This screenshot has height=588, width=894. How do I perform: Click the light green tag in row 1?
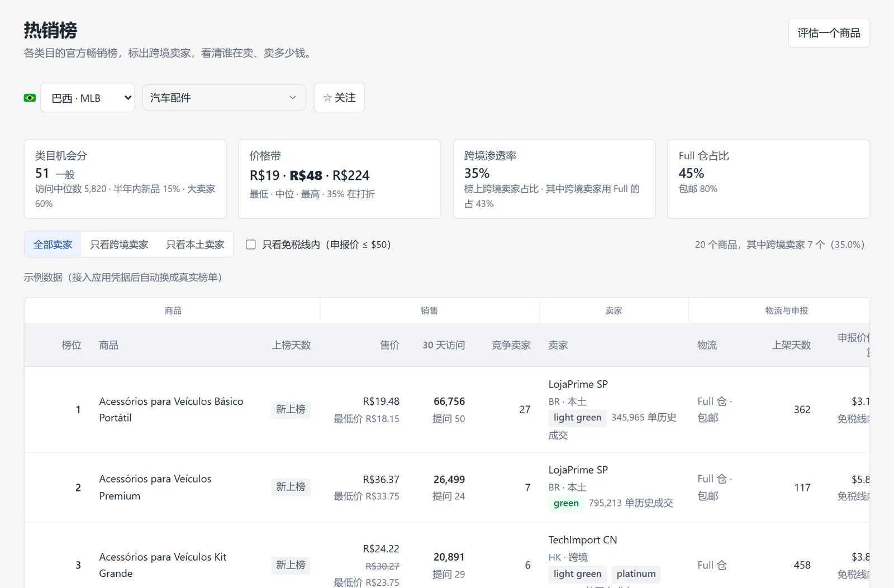coord(577,418)
